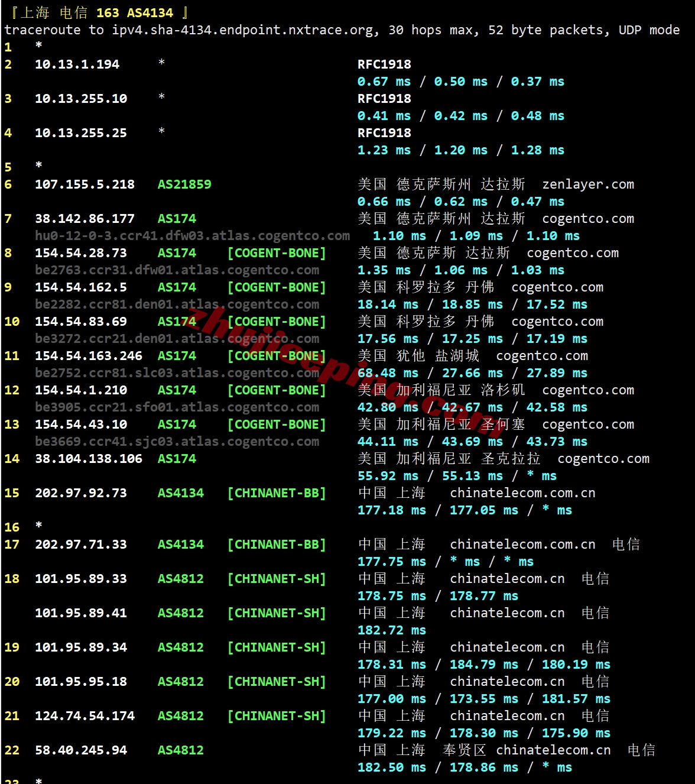This screenshot has height=784, width=695.
Task: Select latency value 18.14 ms
Action: [388, 304]
